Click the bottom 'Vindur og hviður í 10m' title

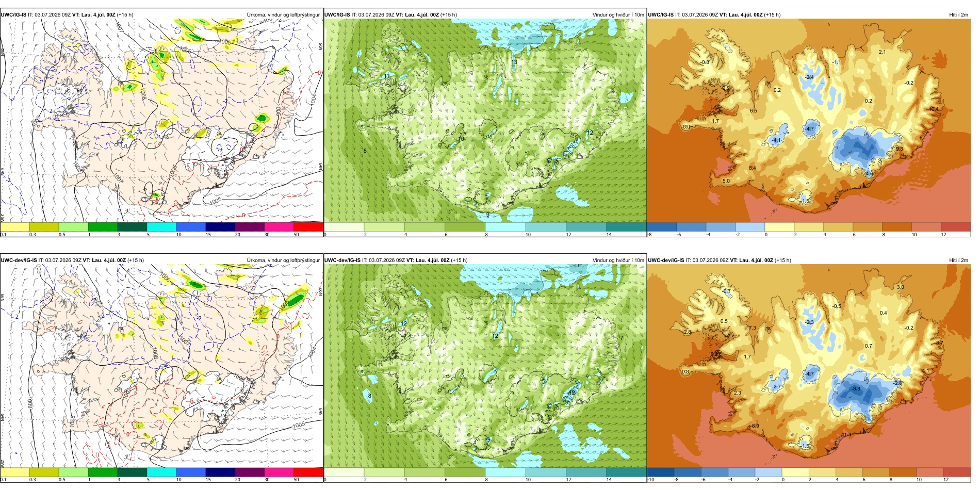618,260
